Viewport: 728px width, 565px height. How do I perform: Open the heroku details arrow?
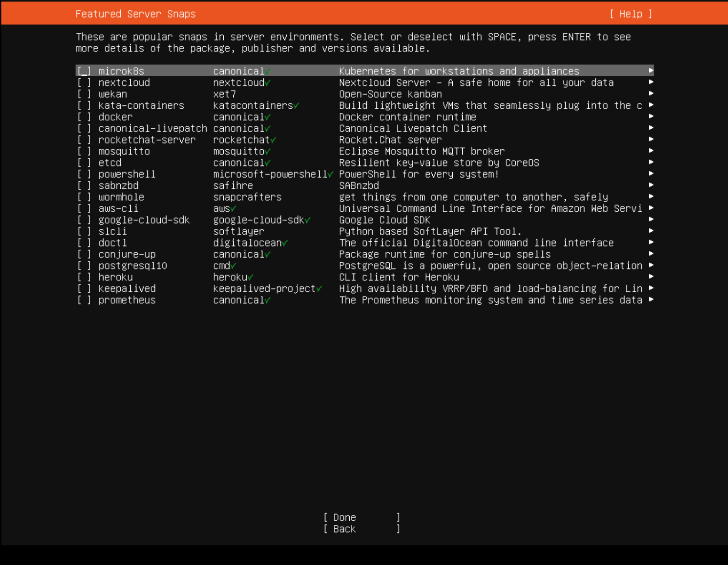651,277
